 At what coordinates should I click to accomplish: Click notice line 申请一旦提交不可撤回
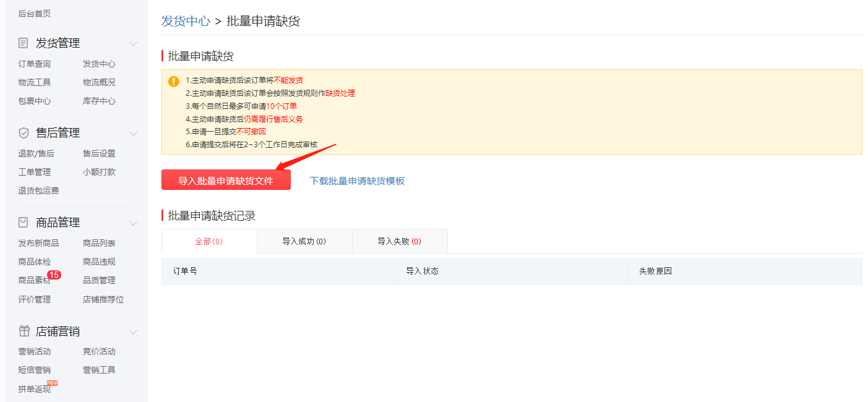226,132
